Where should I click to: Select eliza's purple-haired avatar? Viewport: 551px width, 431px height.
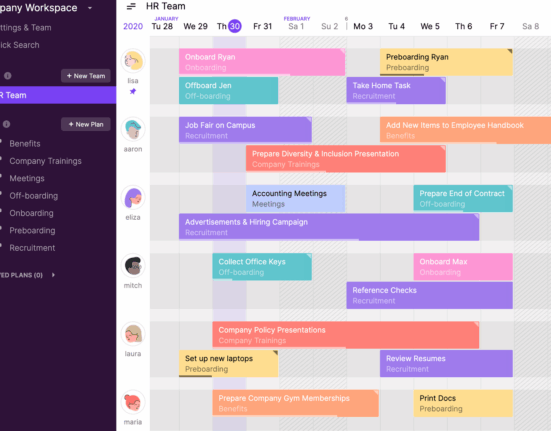133,197
